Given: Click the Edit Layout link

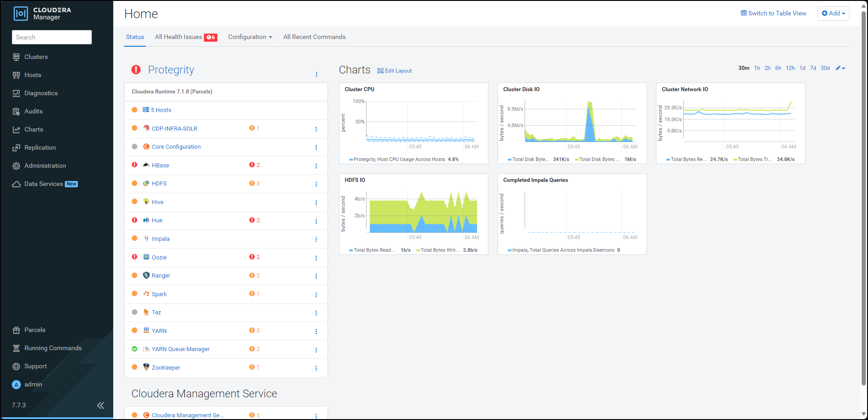Looking at the screenshot, I should [x=395, y=71].
